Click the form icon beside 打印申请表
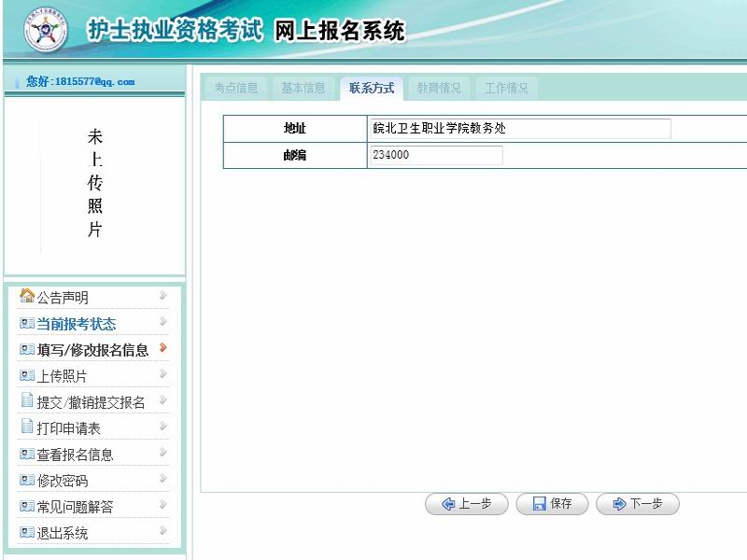Screen dimensions: 747x560 [27, 427]
